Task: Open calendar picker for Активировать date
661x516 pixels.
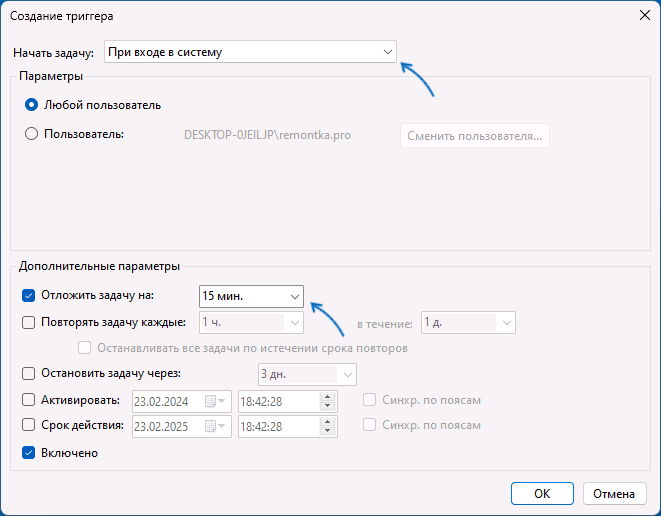Action: pyautogui.click(x=214, y=401)
